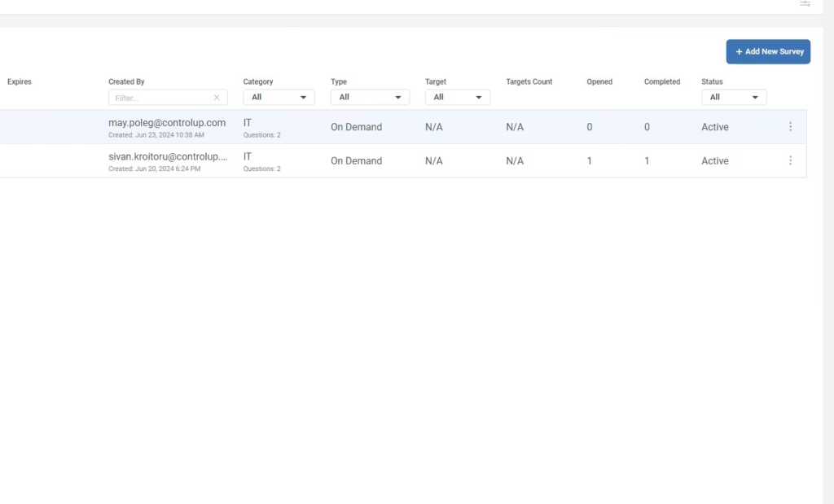Open the Type filter dropdown
834x504 pixels.
(x=370, y=98)
